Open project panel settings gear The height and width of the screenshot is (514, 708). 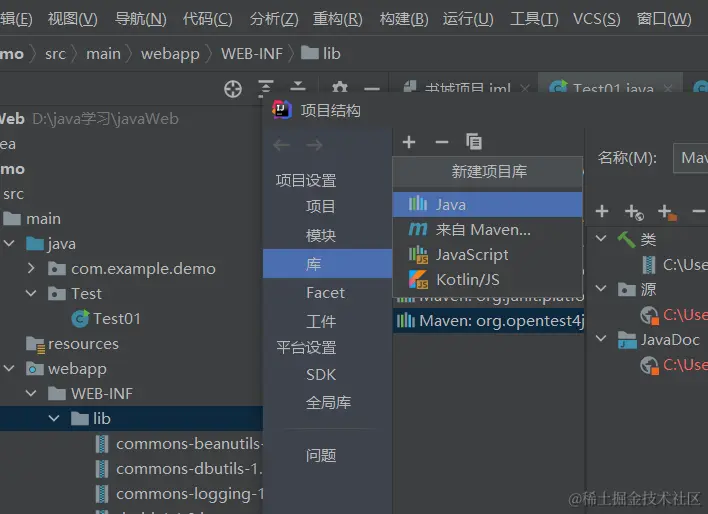point(340,88)
